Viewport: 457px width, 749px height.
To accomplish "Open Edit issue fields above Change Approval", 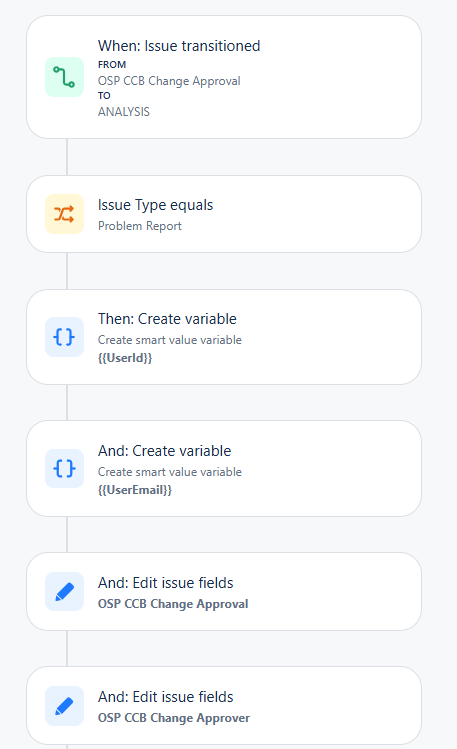I will (166, 583).
